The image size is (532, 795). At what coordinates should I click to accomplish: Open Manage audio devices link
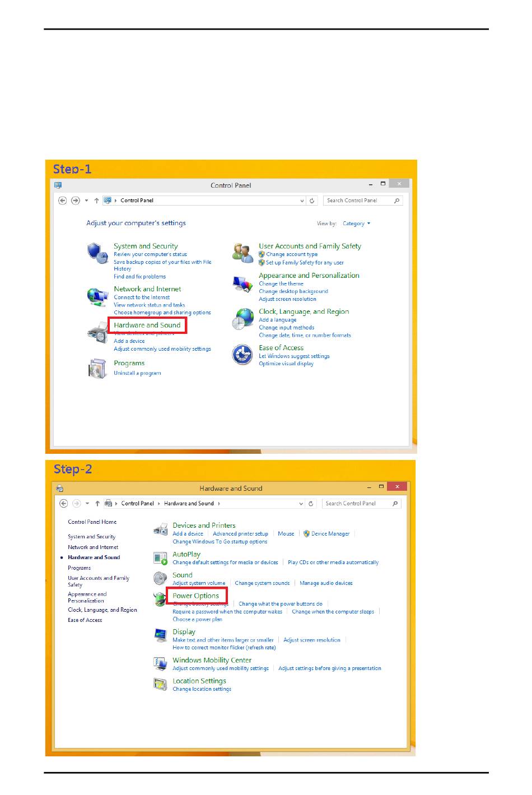tap(326, 583)
